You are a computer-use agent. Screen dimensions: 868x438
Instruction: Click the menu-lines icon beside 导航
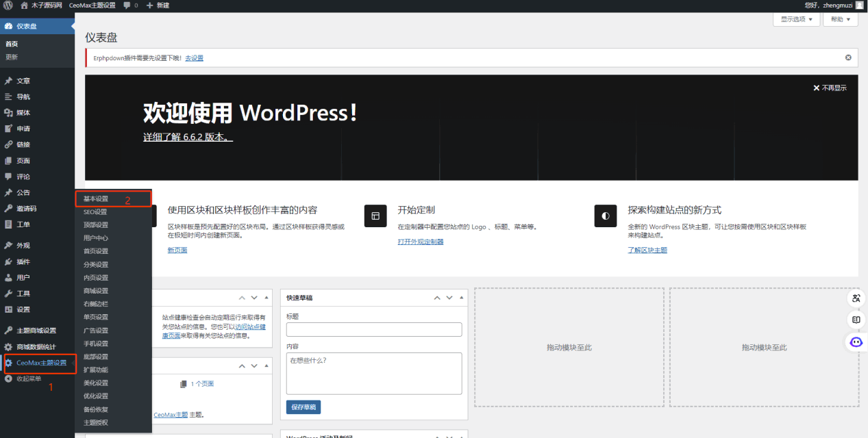pos(8,97)
